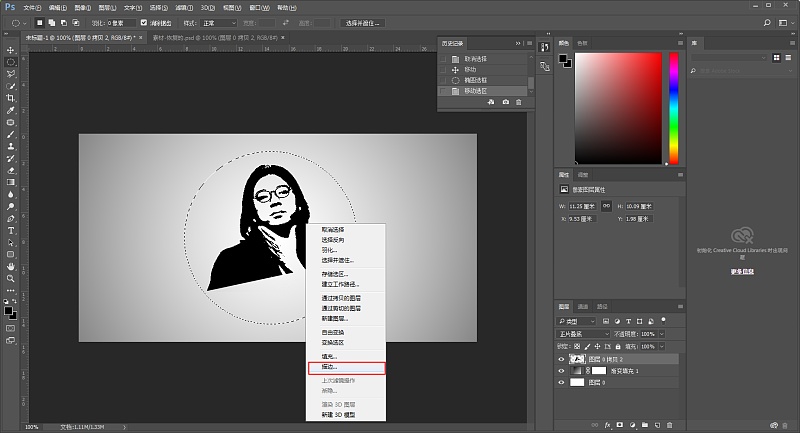This screenshot has height=433, width=800.
Task: Switch to the 通道 tab in Layers panel
Action: 583,307
